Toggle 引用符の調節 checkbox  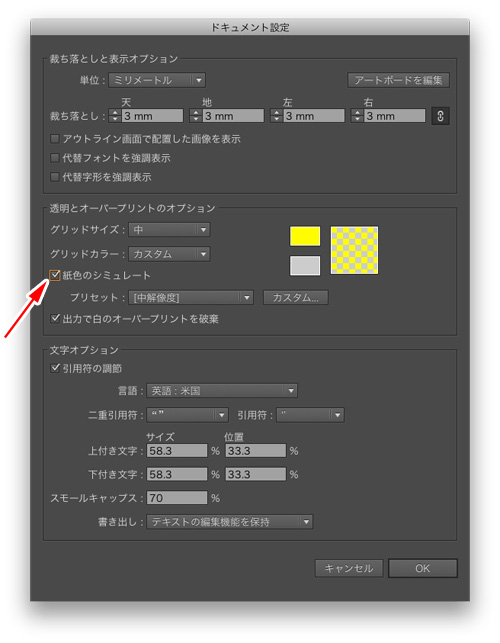tap(55, 368)
